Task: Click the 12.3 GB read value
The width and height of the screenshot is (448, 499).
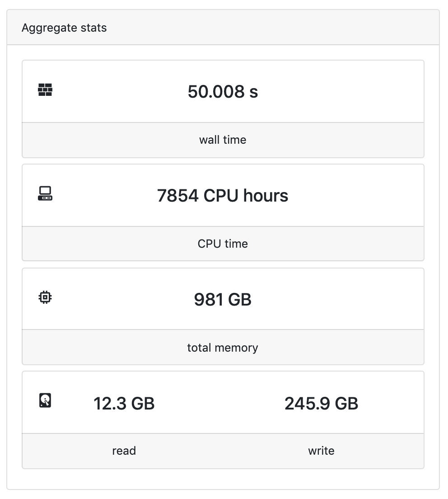Action: click(x=124, y=403)
